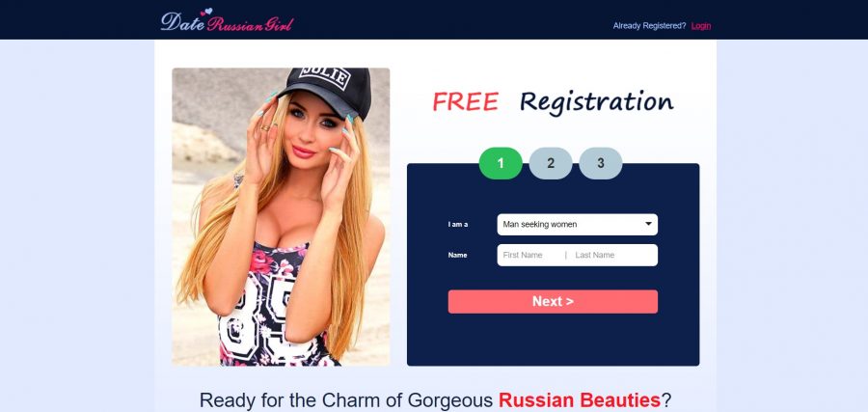868x412 pixels.
Task: Click the 'Ready for the Charm' headline
Action: click(x=435, y=399)
